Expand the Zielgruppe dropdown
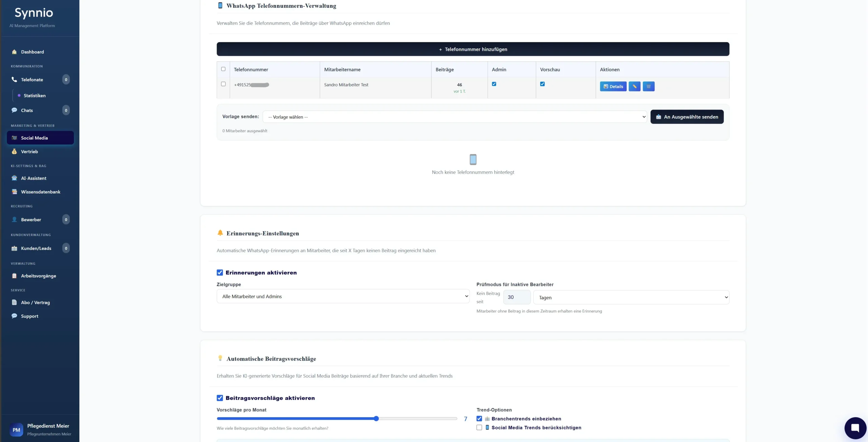Screen dimensions: 868x442 (343, 296)
